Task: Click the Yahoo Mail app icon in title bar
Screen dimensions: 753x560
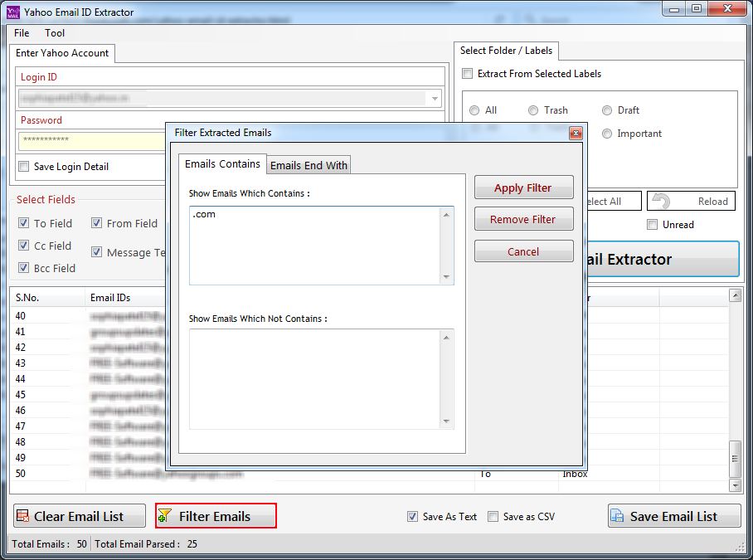Action: click(13, 12)
